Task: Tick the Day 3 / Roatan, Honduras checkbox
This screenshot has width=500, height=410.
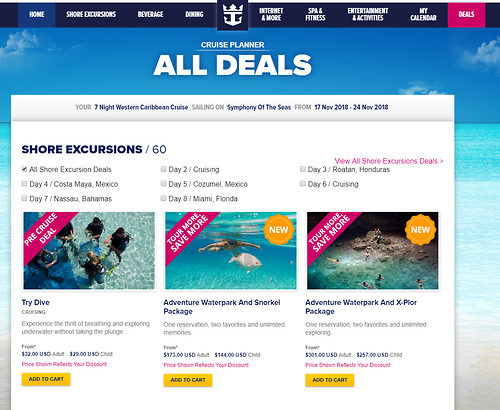Action: (x=303, y=169)
